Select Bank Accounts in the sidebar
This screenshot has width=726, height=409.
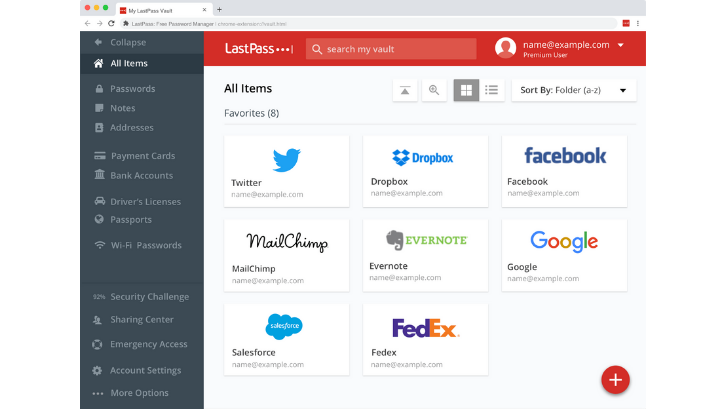(x=142, y=176)
